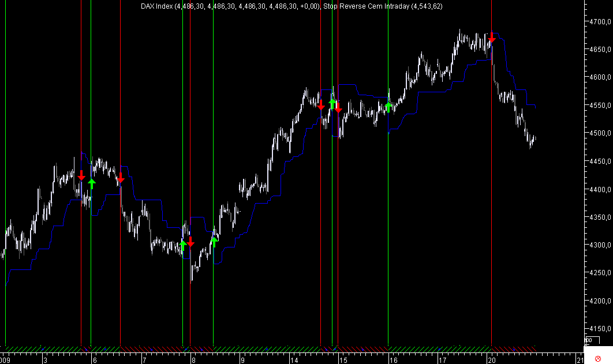Click the 4650,0 price axis label
This screenshot has height=364, width=613.
pos(600,50)
